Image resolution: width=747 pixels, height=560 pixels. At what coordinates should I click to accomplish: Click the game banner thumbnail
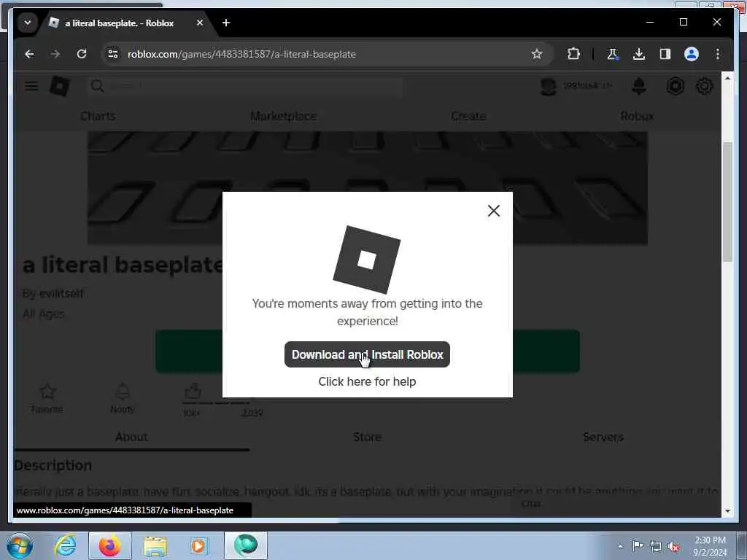coord(367,187)
